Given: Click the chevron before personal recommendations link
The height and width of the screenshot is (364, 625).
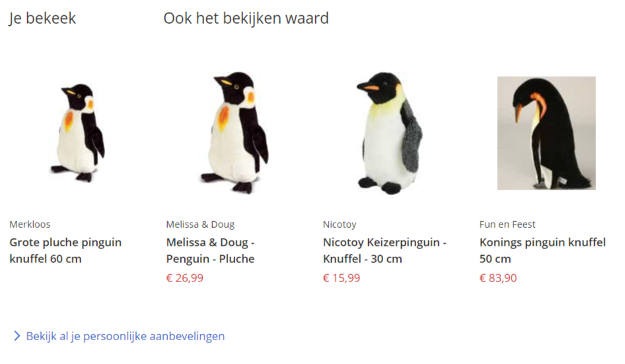Looking at the screenshot, I should click(x=17, y=336).
